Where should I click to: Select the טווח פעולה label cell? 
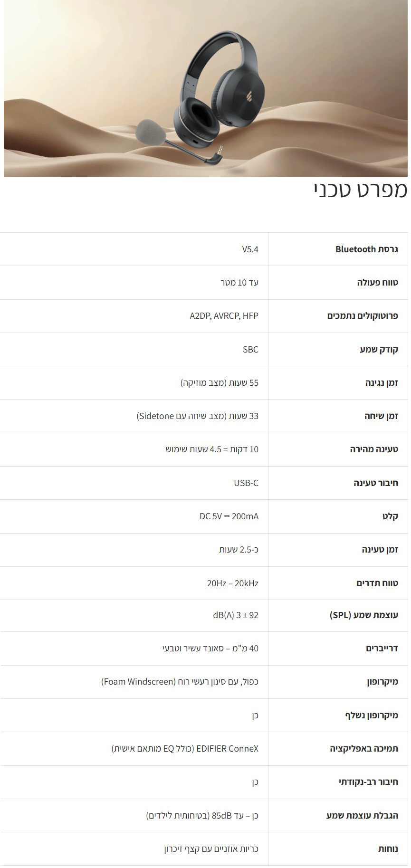377,283
